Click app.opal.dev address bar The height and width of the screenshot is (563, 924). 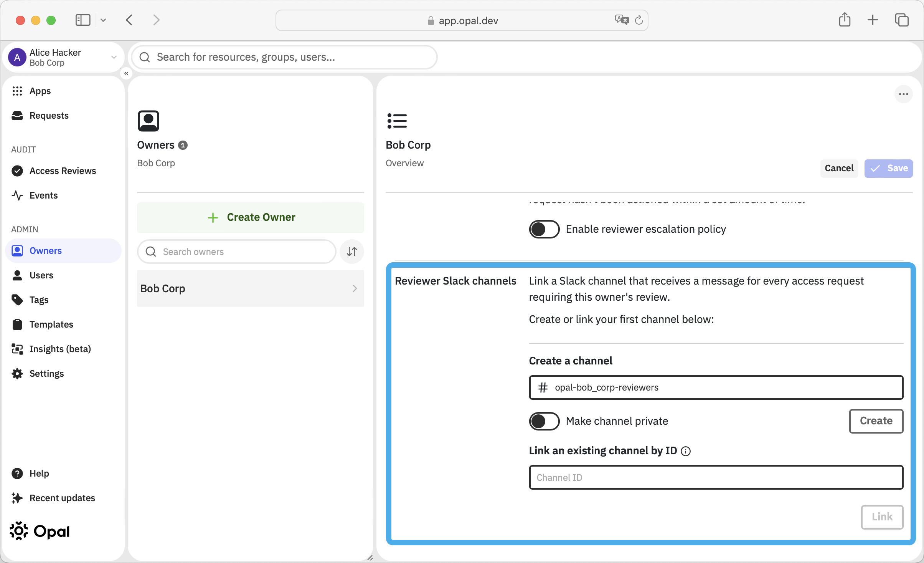[462, 20]
